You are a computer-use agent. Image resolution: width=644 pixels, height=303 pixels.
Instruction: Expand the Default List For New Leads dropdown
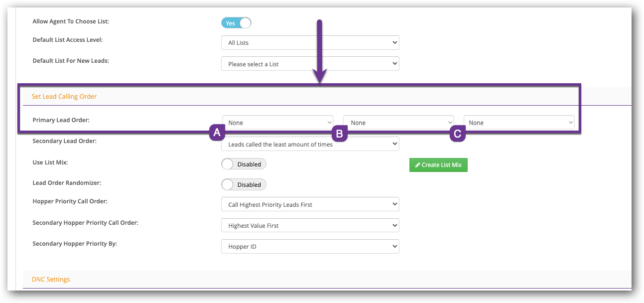tap(310, 64)
